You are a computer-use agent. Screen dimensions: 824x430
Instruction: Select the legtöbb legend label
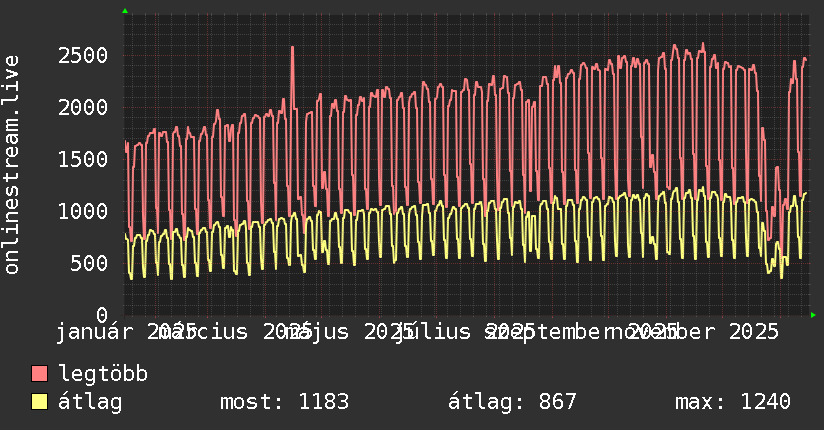pyautogui.click(x=103, y=373)
